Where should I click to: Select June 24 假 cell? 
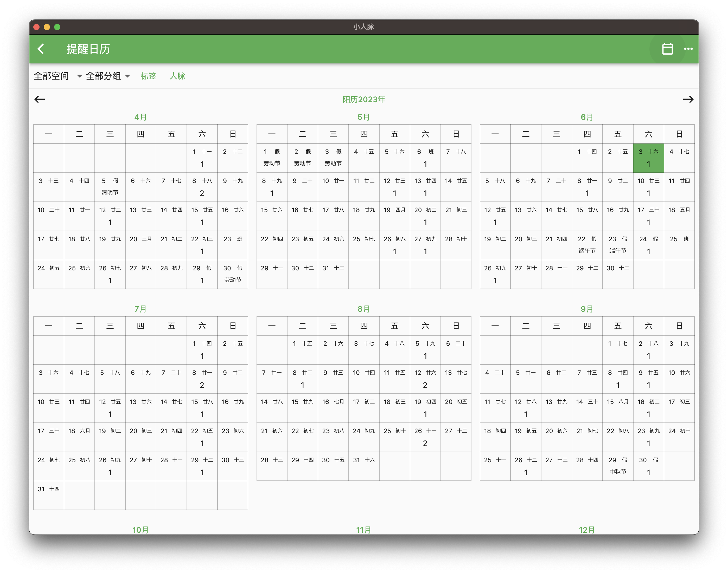tap(648, 246)
